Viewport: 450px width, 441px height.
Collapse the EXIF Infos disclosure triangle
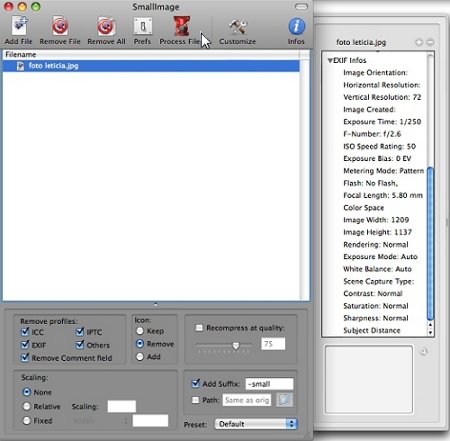coord(330,60)
